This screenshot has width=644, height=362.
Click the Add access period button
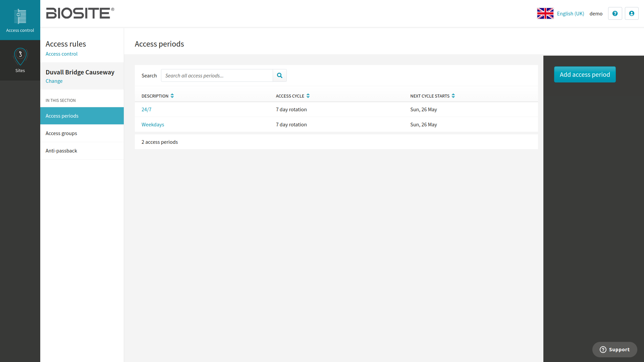click(x=585, y=74)
